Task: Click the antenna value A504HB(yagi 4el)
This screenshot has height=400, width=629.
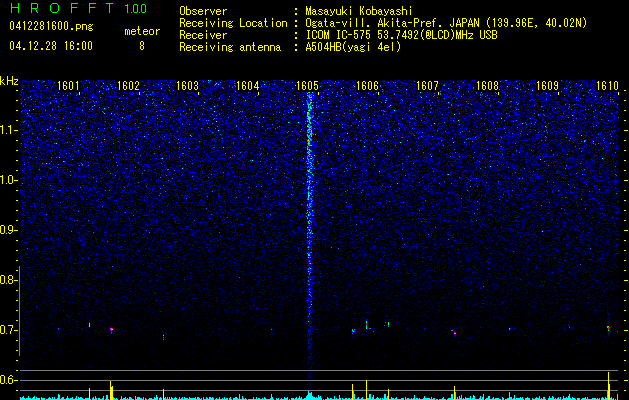Action: (353, 47)
